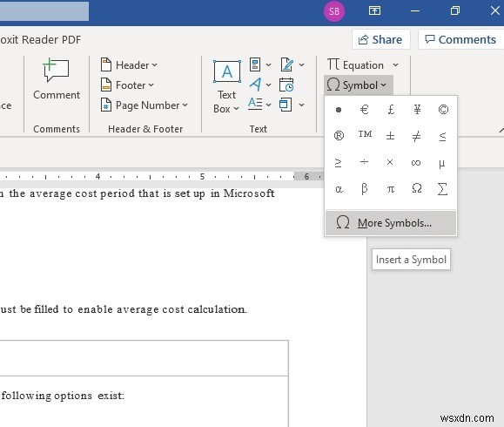Click the word "Microsoft" in document text
Viewport: 504px width, 427px height.
coord(249,193)
